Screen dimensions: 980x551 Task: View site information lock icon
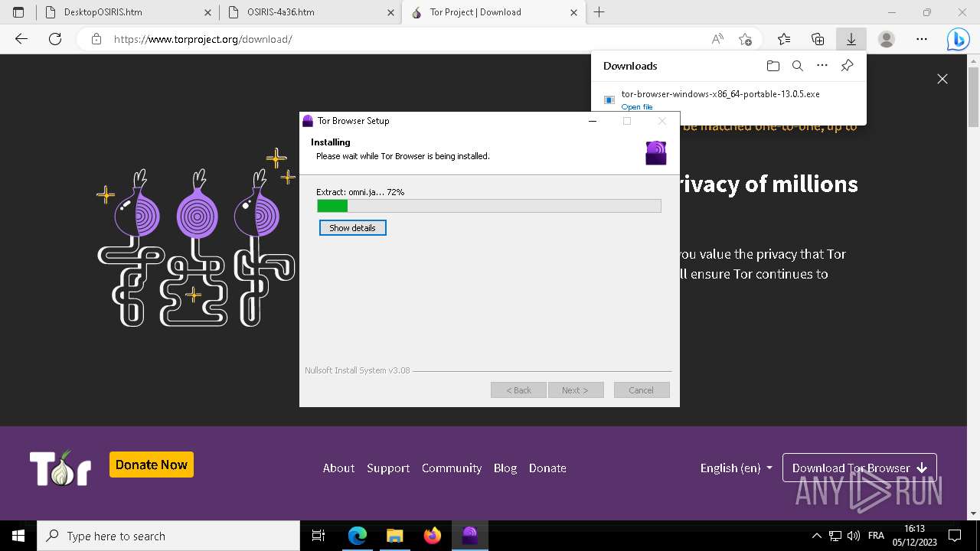96,39
